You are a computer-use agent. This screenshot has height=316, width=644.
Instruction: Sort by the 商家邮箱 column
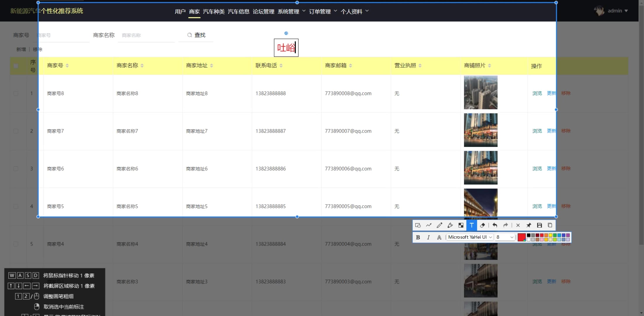click(351, 66)
